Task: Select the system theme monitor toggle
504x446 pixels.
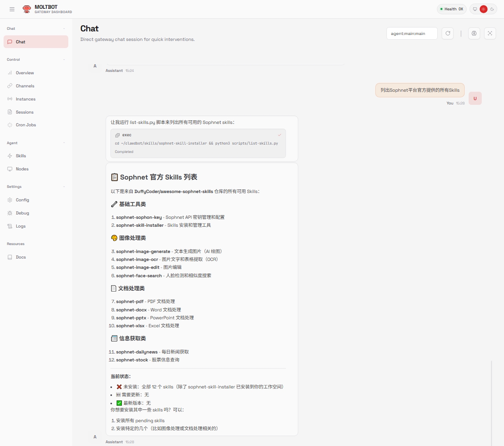Action: pos(475,9)
